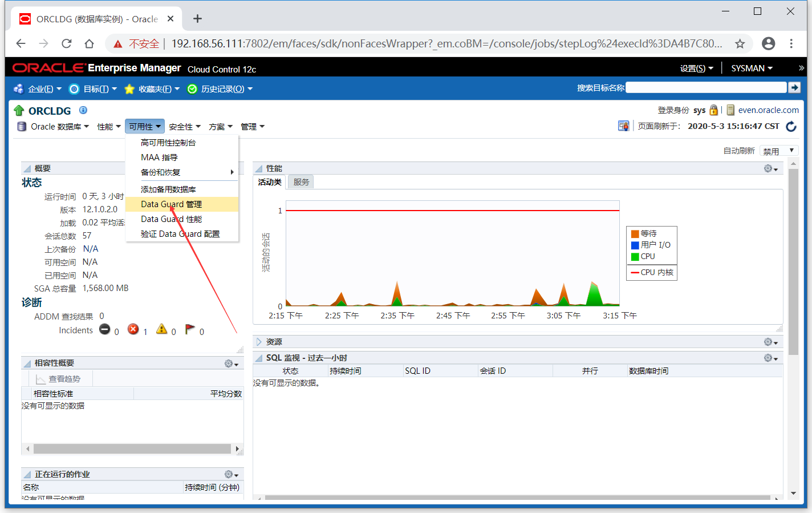Screen dimensions: 812x513
Task: Click the lock icon beside sys
Action: coord(713,110)
